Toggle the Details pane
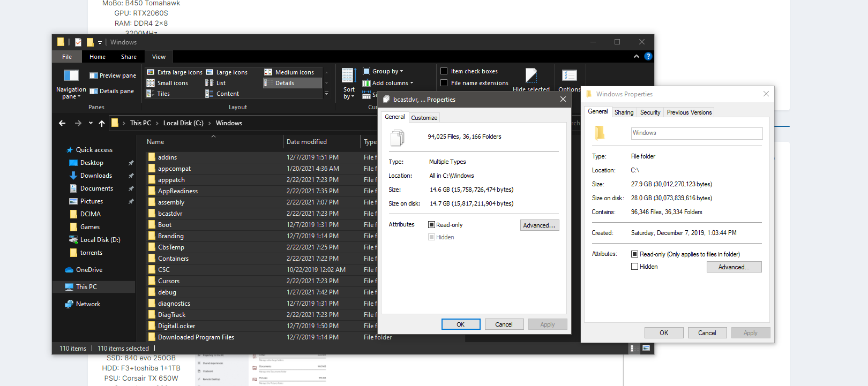This screenshot has width=868, height=386. [x=111, y=91]
